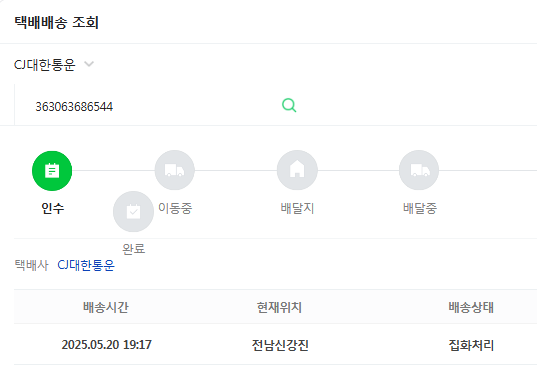Click the 배달중 step label

420,208
